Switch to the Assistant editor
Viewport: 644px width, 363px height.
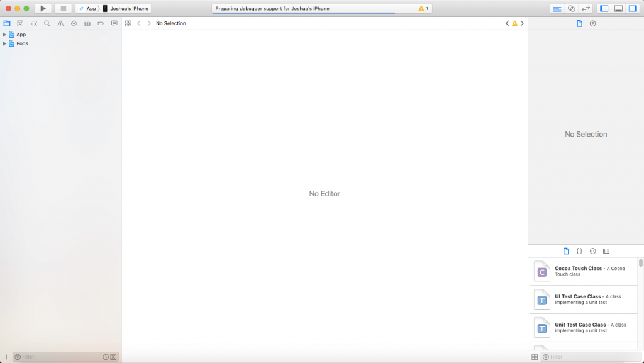click(x=571, y=8)
